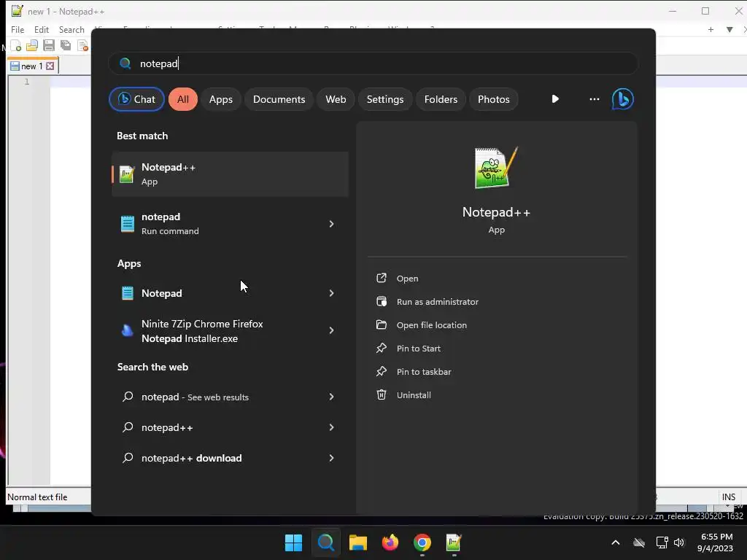Image resolution: width=747 pixels, height=560 pixels.
Task: Open the three-dots options menu
Action: (594, 99)
